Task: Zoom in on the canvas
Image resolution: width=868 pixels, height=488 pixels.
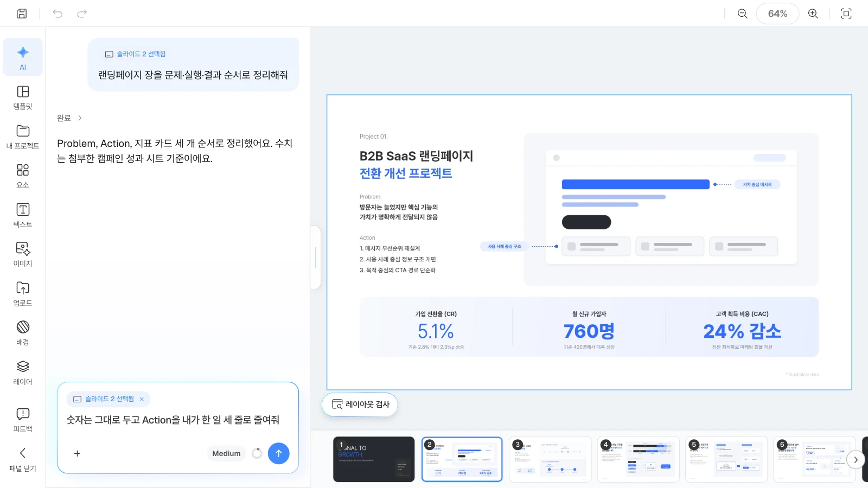Action: (813, 14)
